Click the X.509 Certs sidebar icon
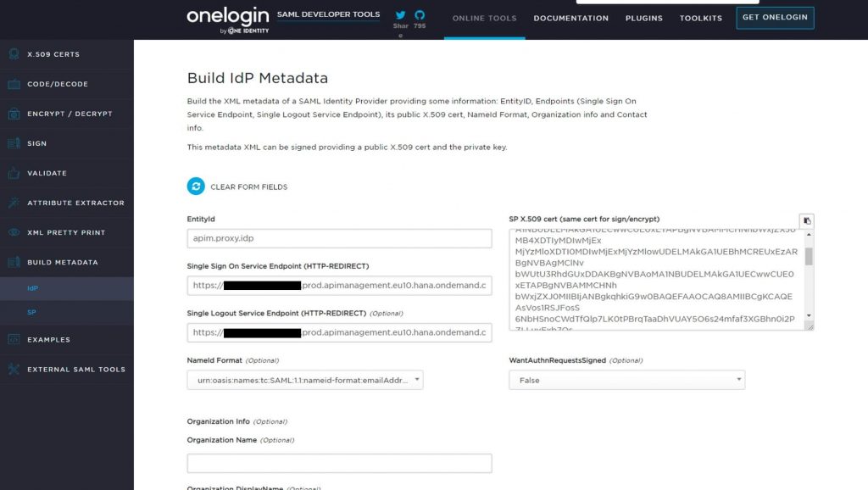This screenshot has width=868, height=490. pos(14,53)
